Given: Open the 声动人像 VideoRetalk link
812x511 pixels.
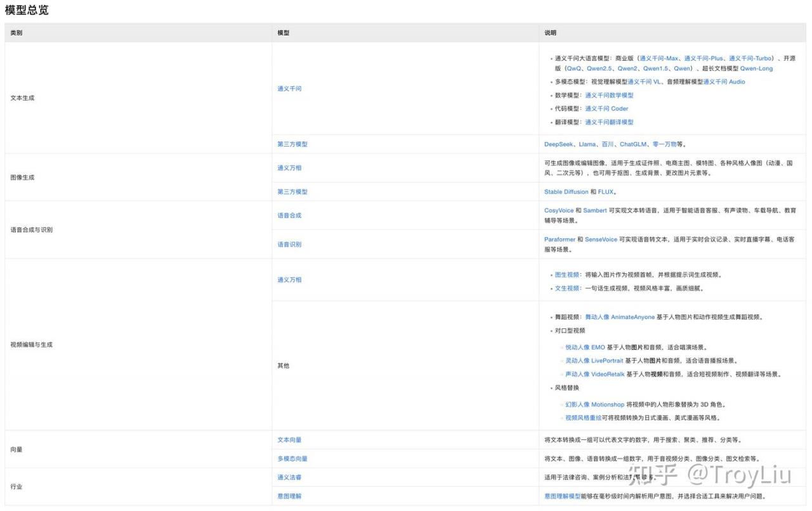Looking at the screenshot, I should 595,374.
